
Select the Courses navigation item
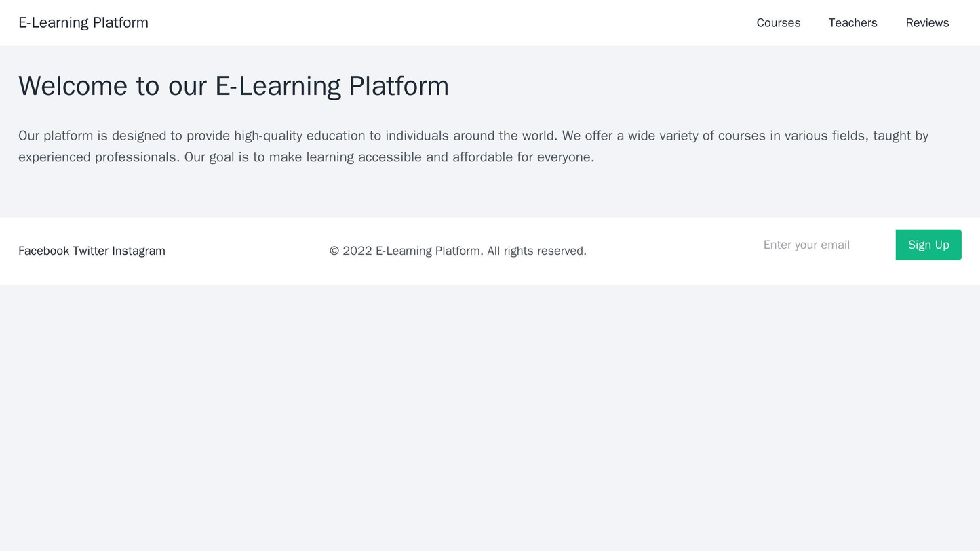(x=777, y=22)
